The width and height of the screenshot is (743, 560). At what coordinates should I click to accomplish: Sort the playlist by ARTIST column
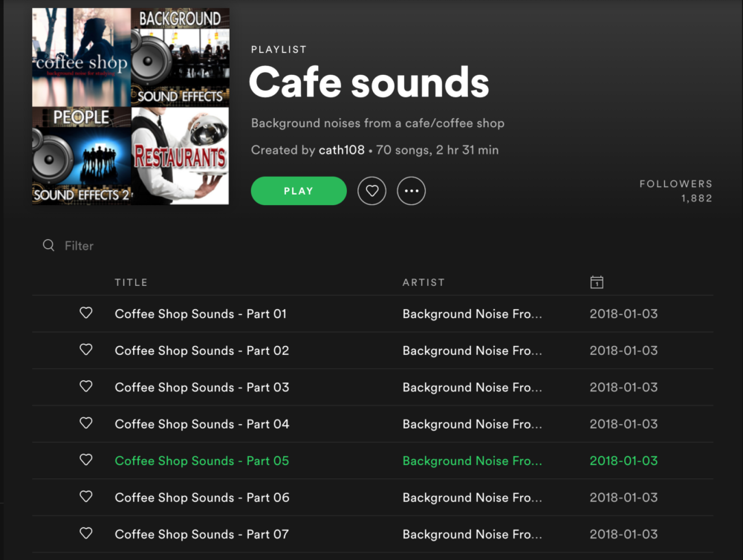click(424, 282)
